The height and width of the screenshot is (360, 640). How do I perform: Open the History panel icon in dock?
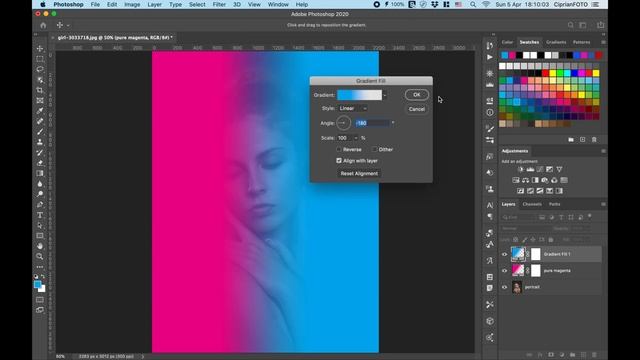[x=490, y=46]
